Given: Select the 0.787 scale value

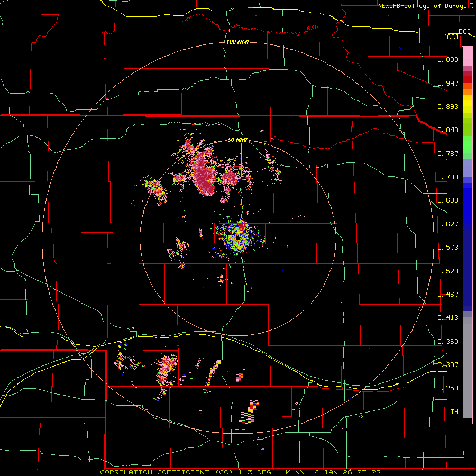Looking at the screenshot, I should pos(448,153).
